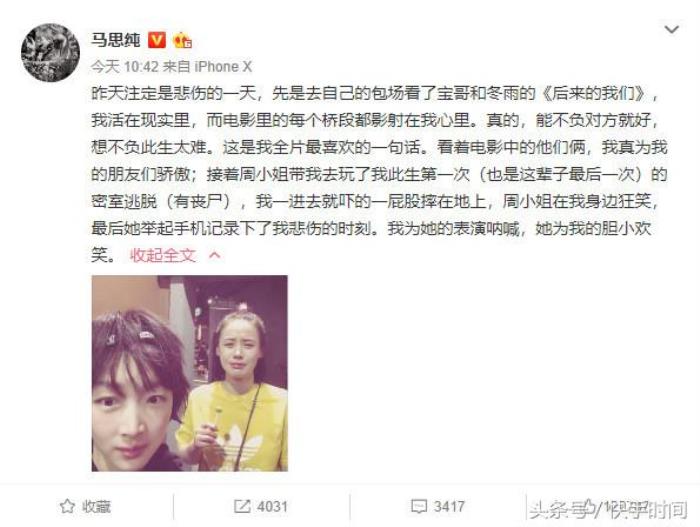Screen dimensions: 700x527
Task: Like the post with the thumbs-up icon
Action: 588,506
